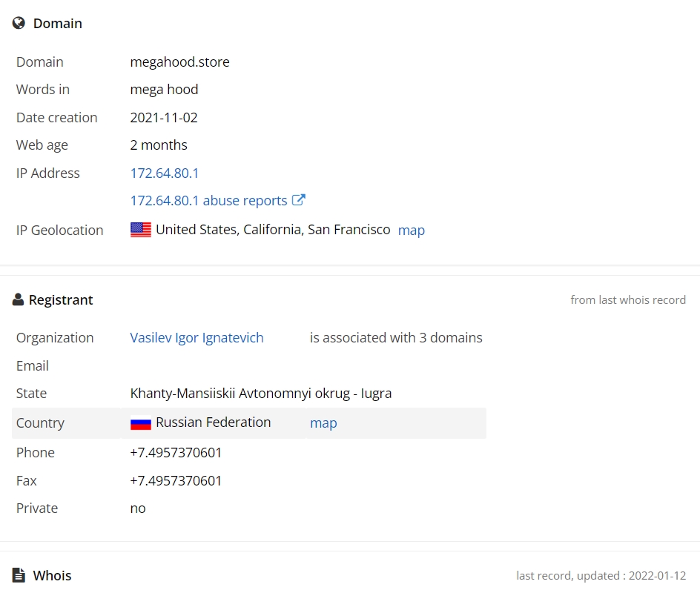
Task: Open the map link for Russian Federation
Action: coord(323,423)
